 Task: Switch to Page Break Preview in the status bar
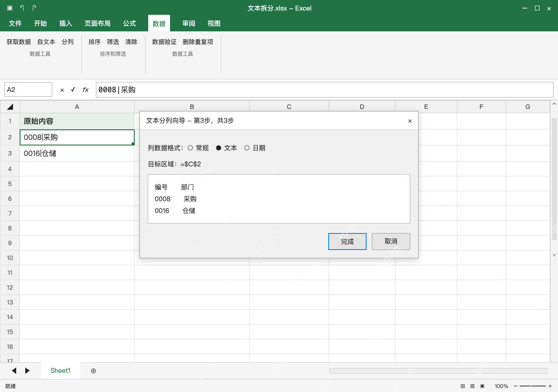coord(482,386)
